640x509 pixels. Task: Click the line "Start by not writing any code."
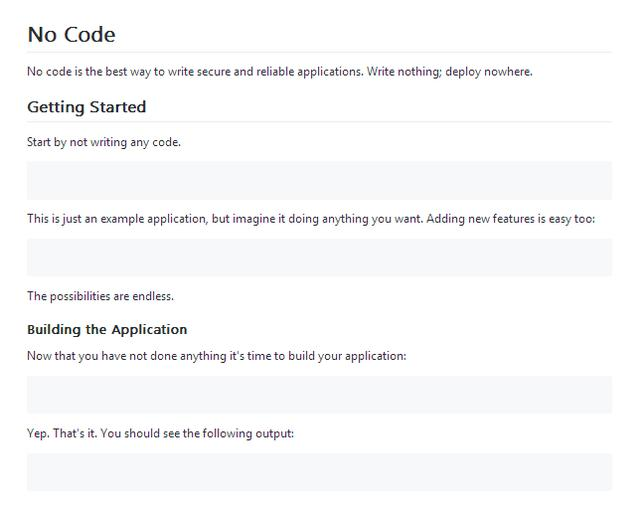click(x=103, y=142)
